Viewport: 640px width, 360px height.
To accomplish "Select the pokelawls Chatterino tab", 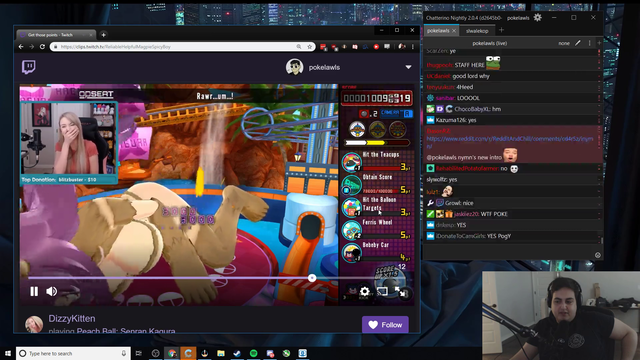I will click(x=438, y=31).
